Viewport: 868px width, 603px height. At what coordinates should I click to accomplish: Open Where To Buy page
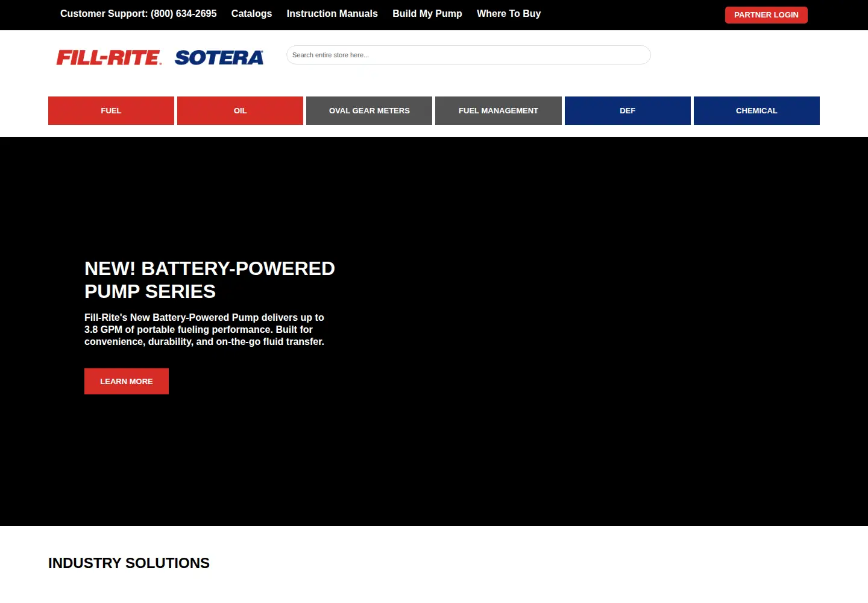click(509, 13)
